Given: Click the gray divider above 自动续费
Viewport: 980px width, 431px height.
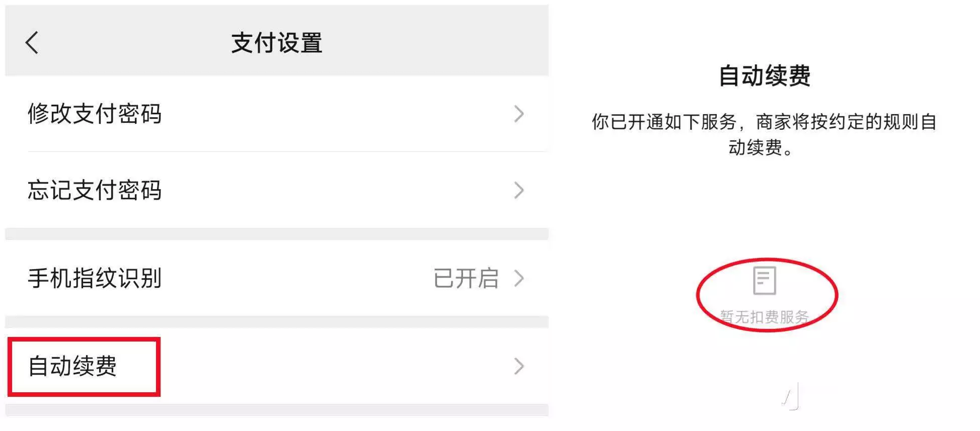Looking at the screenshot, I should point(277,322).
